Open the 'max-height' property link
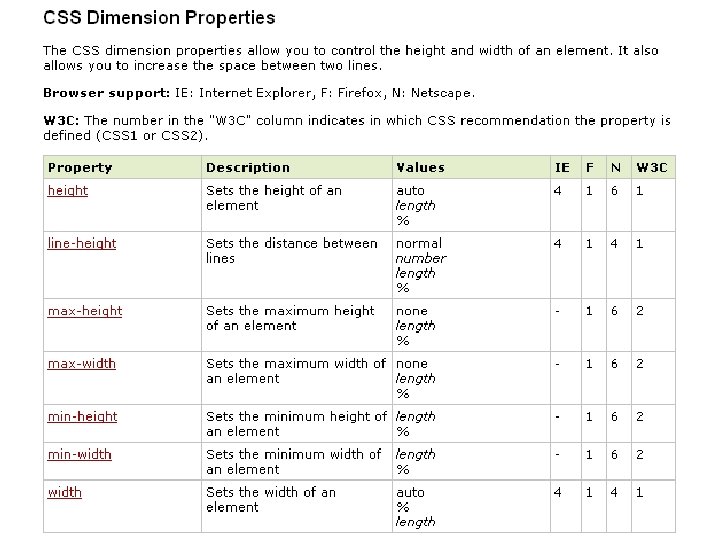 [85, 311]
